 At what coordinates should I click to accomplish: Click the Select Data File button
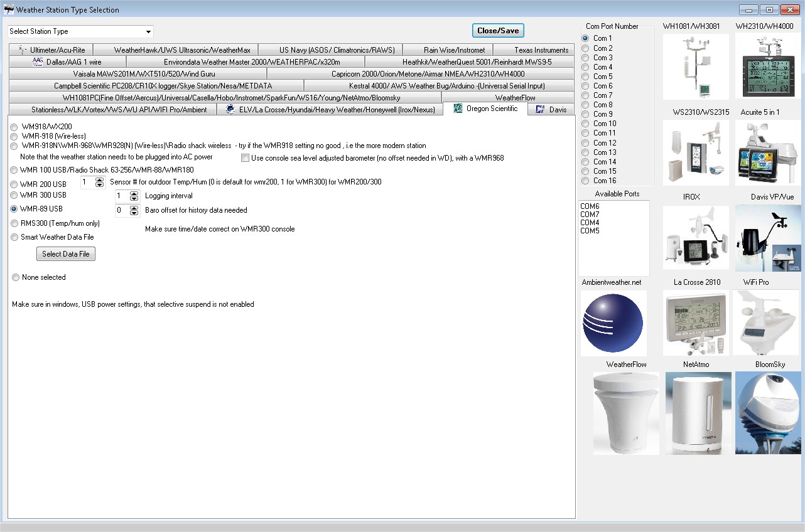tap(66, 254)
